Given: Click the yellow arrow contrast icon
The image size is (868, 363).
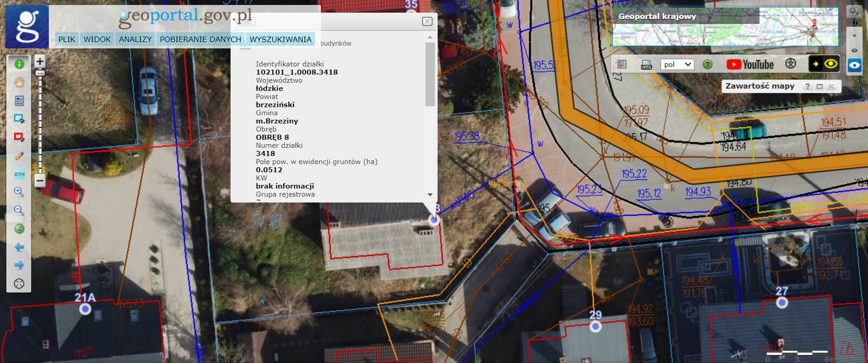Looking at the screenshot, I should pos(816,63).
